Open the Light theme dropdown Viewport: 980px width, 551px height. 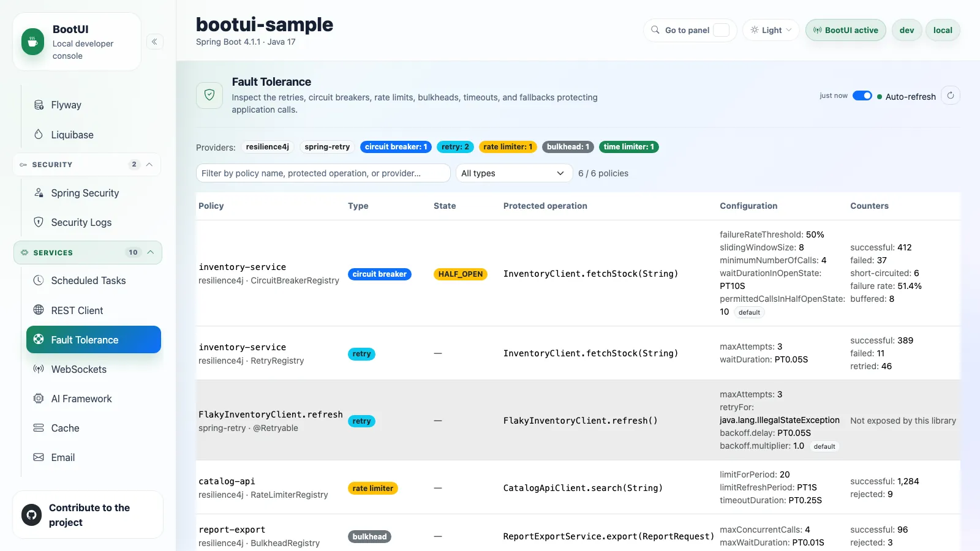click(771, 30)
